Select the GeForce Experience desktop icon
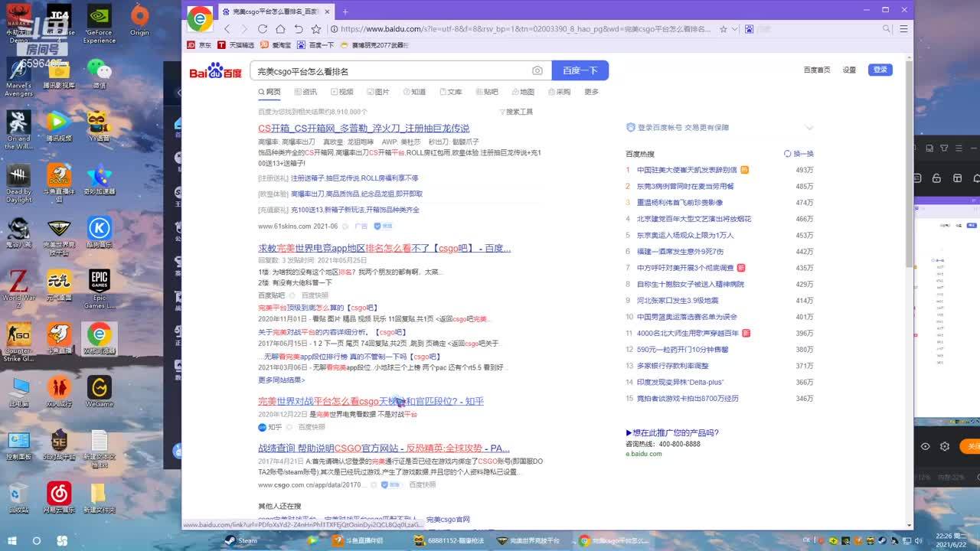Viewport: 980px width, 551px height. [x=100, y=24]
